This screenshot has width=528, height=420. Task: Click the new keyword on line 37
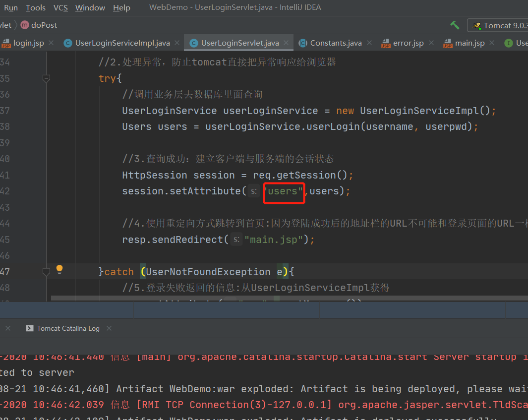click(x=345, y=111)
